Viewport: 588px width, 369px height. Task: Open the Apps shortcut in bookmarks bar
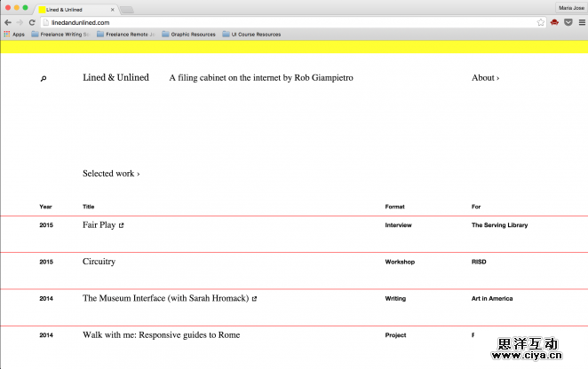tap(13, 35)
